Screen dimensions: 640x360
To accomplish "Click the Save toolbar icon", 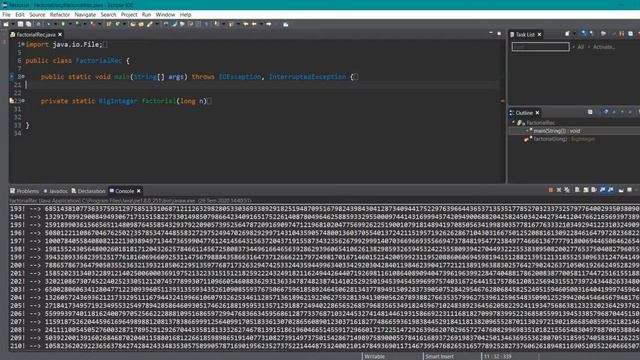I will point(20,24).
